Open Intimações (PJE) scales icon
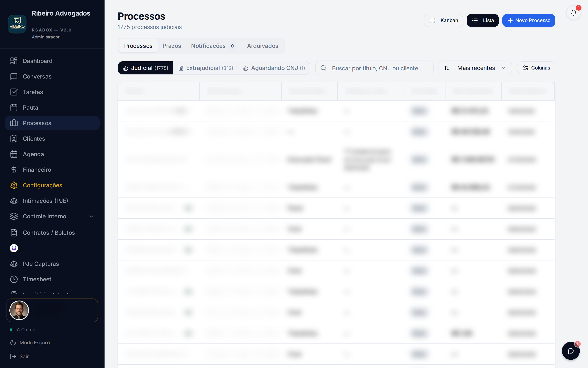 [x=14, y=201]
